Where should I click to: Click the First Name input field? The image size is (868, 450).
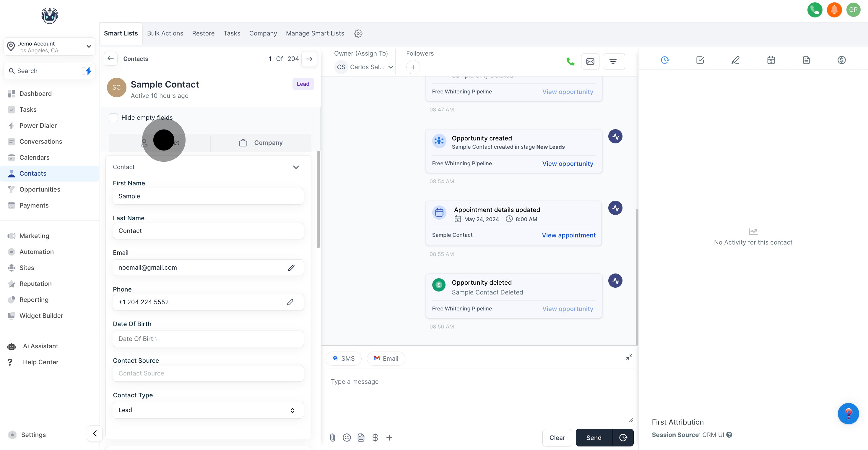208,196
